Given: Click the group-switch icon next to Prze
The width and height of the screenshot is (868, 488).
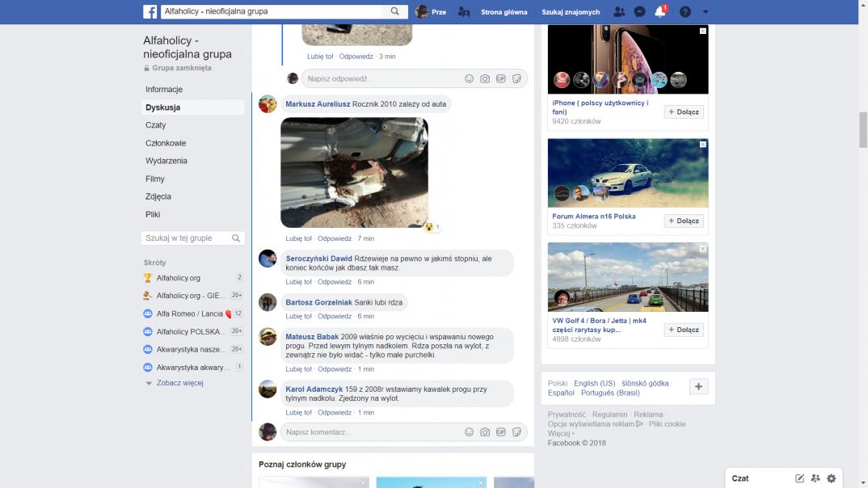Looking at the screenshot, I should click(464, 11).
